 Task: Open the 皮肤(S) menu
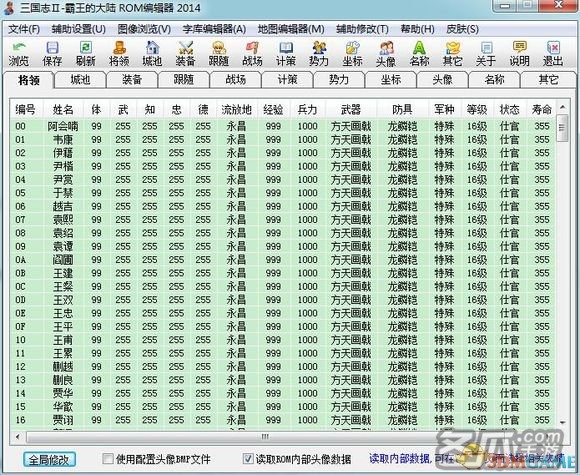(462, 29)
